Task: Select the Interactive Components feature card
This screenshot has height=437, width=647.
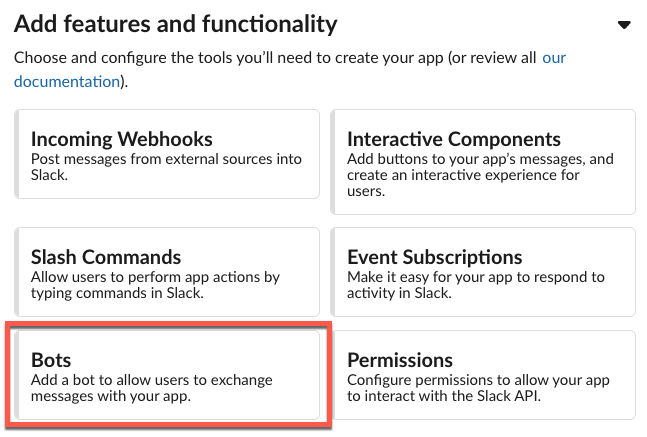Action: (485, 162)
